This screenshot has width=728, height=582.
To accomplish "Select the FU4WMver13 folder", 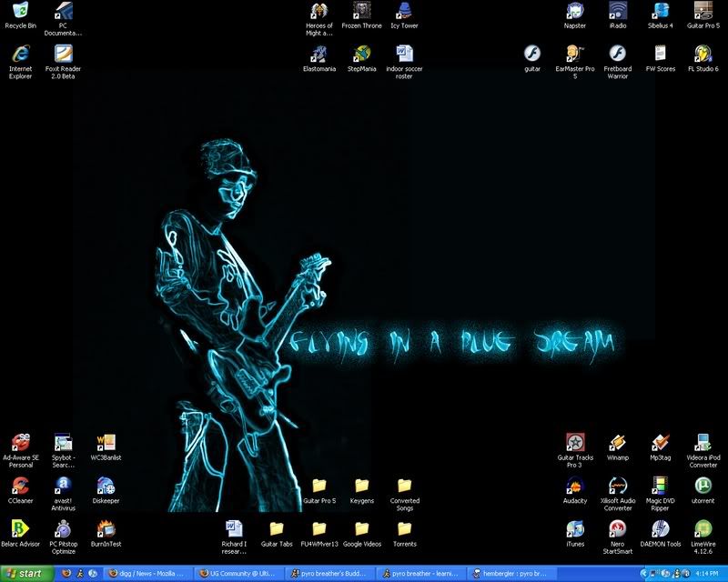I will click(x=319, y=529).
